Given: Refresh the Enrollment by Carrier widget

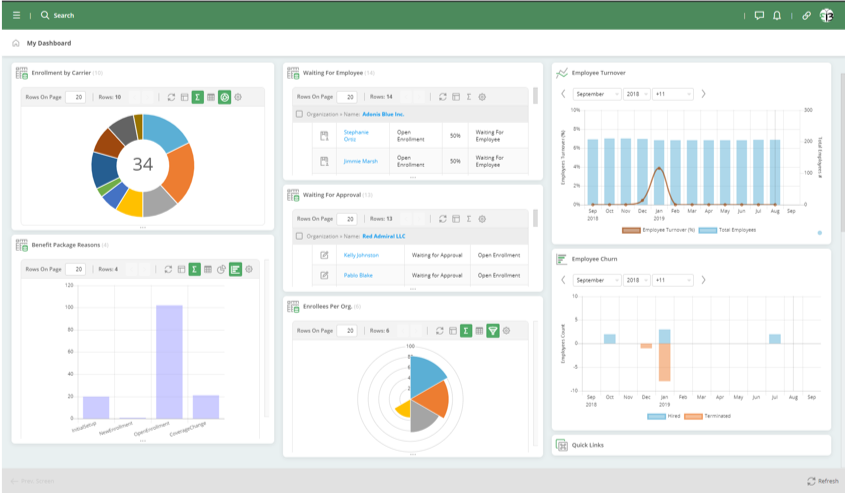Looking at the screenshot, I should point(171,97).
